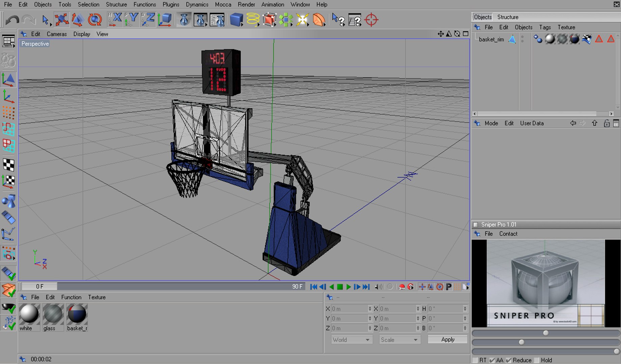Open the viewport Cameras menu

pos(57,34)
